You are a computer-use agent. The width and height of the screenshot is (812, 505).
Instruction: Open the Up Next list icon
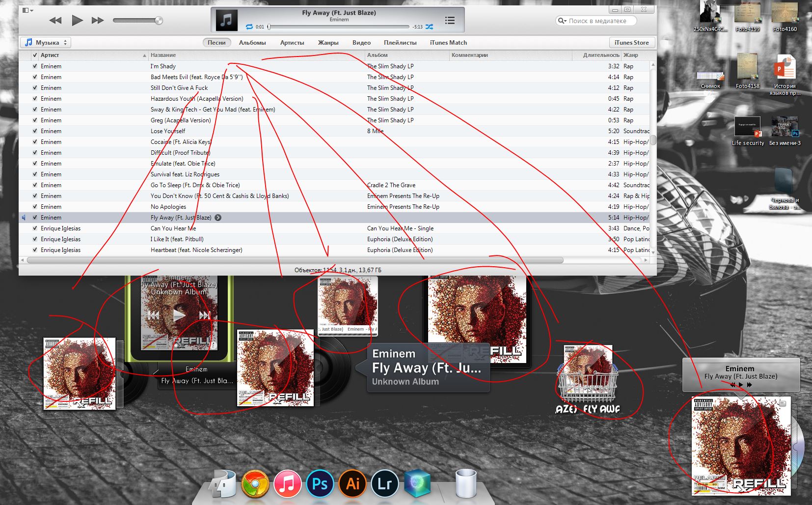pos(450,20)
